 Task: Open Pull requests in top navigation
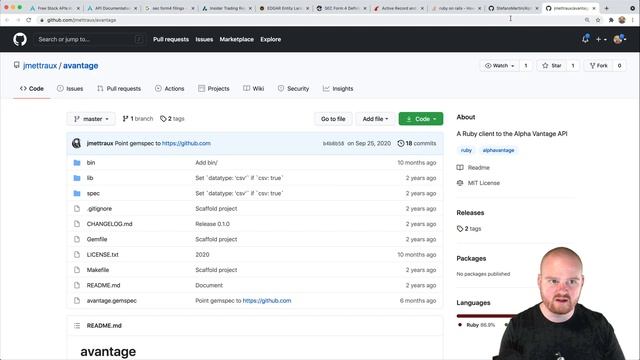coord(171,40)
